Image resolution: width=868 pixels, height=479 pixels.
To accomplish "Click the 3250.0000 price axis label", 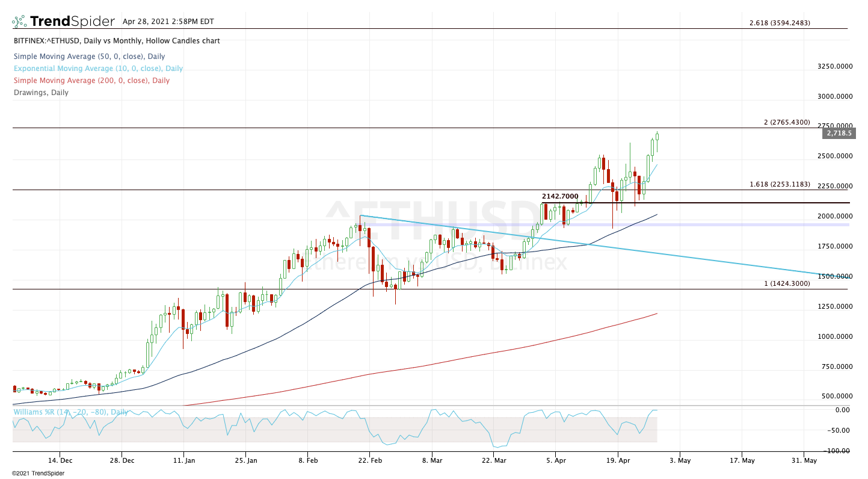I will pyautogui.click(x=836, y=66).
